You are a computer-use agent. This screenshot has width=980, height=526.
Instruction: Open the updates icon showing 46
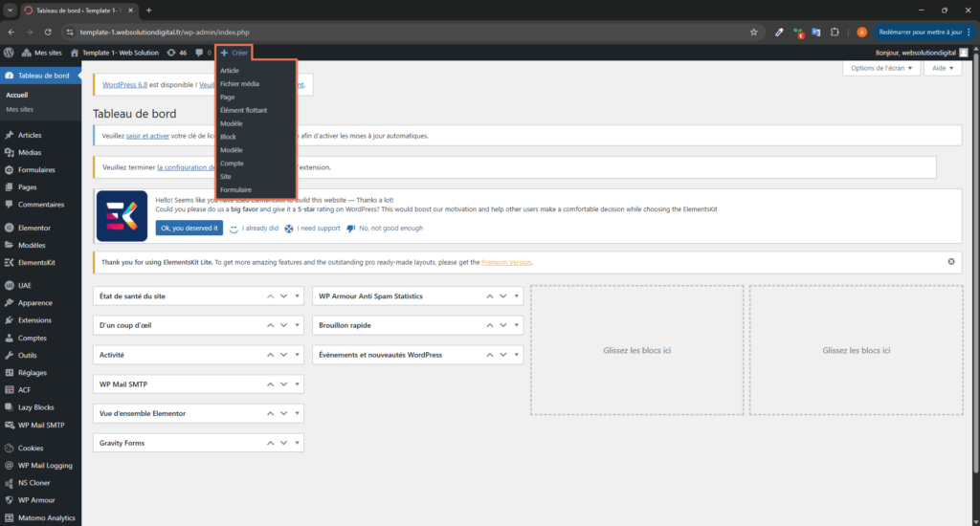coord(176,53)
